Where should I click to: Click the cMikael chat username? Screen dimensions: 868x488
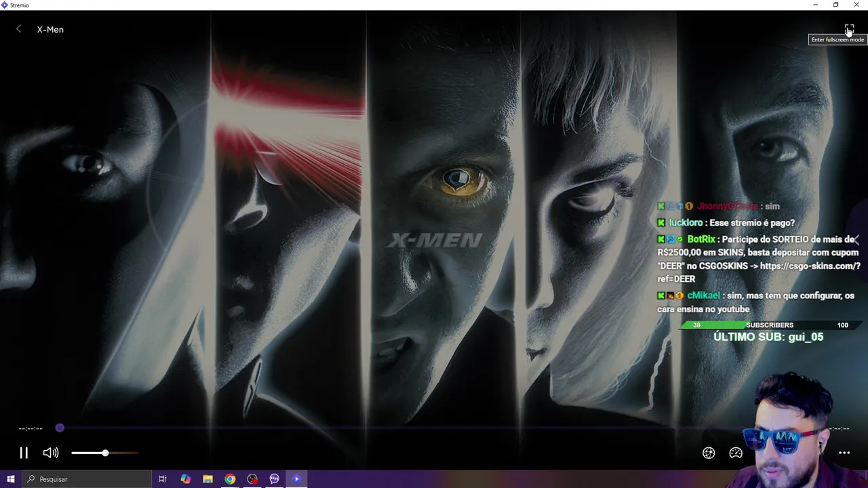(x=704, y=296)
